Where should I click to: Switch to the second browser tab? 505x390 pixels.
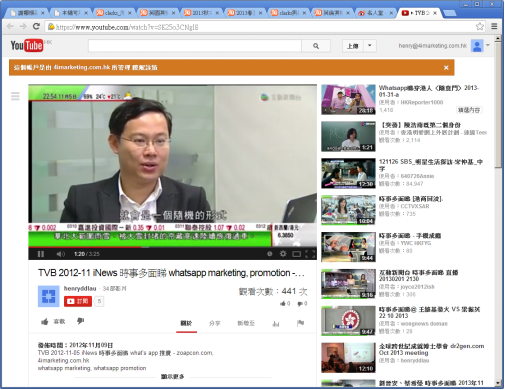70,13
